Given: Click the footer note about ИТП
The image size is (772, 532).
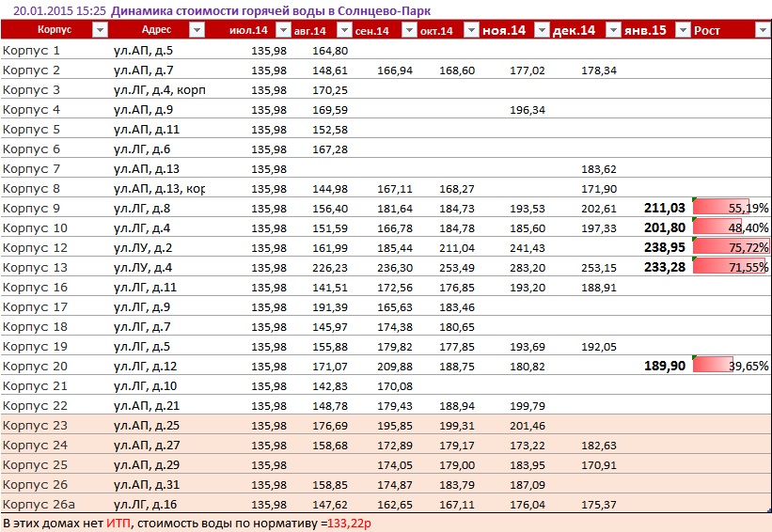Looking at the screenshot, I should pyautogui.click(x=186, y=523).
